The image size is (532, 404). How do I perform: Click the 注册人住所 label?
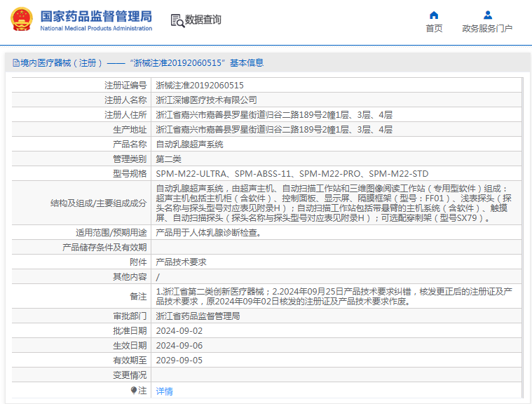pos(125,115)
